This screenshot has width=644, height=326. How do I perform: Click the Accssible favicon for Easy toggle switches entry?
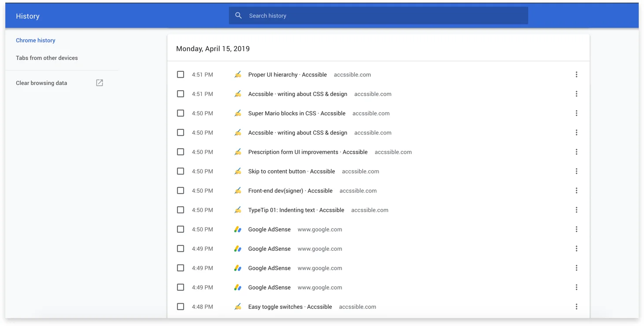(x=238, y=307)
